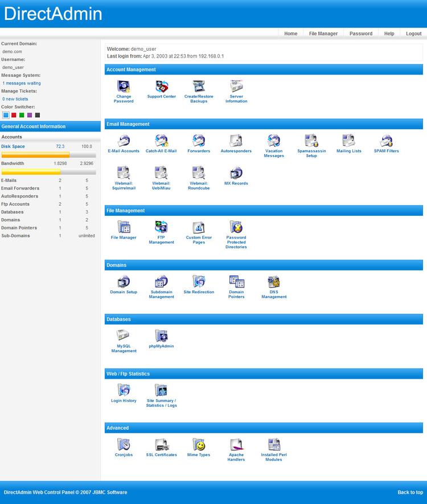Click the Domain Pointers row in sidebar
The height and width of the screenshot is (504, 427).
[48, 228]
